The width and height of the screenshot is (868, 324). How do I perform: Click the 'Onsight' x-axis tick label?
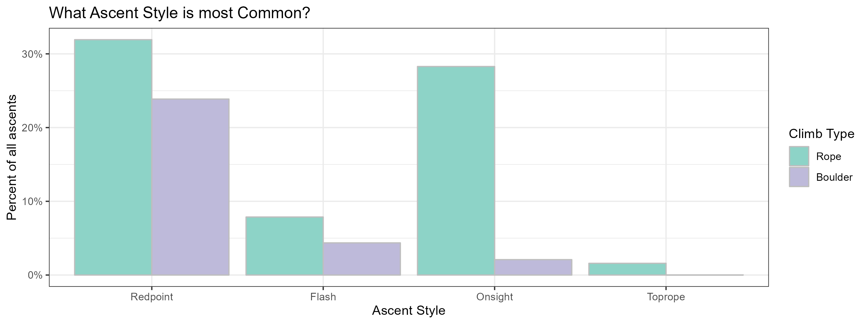pyautogui.click(x=494, y=297)
